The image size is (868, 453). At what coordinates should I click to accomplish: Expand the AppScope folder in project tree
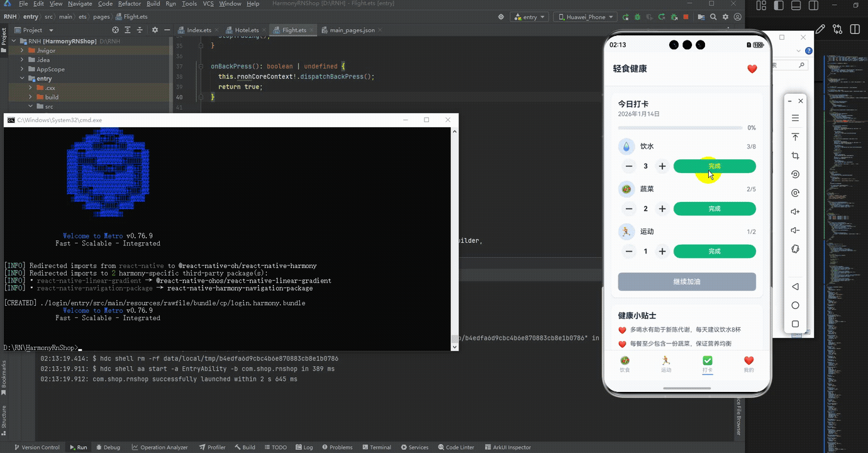[x=23, y=69]
